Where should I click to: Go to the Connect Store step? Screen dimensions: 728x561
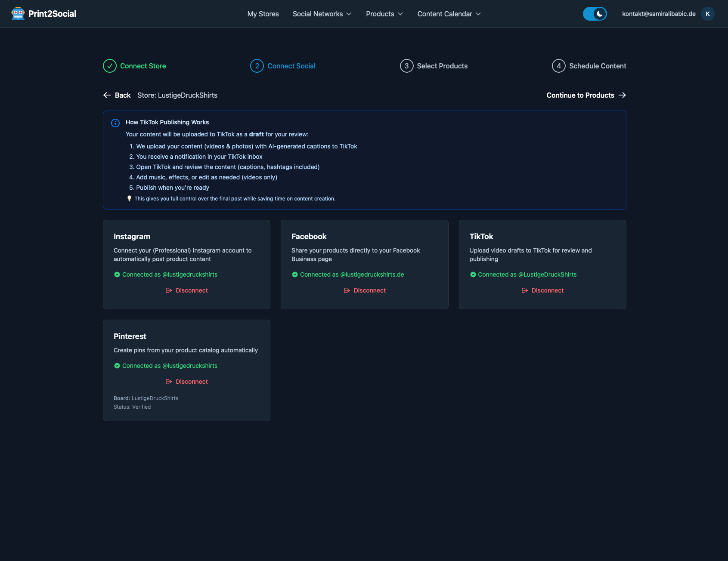(143, 66)
